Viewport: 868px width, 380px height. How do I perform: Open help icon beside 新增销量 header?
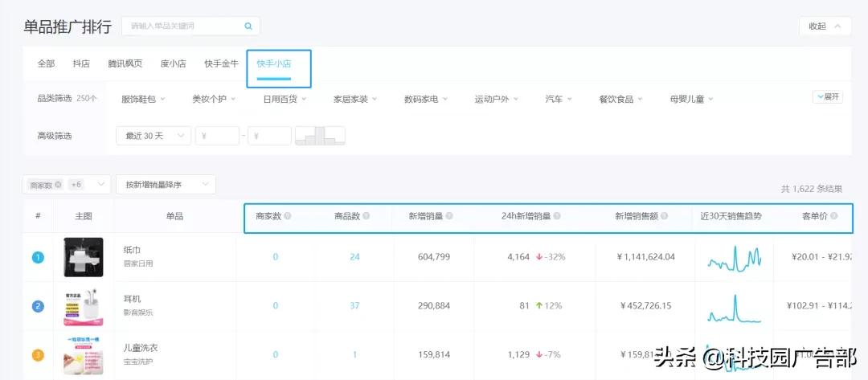[x=449, y=216]
